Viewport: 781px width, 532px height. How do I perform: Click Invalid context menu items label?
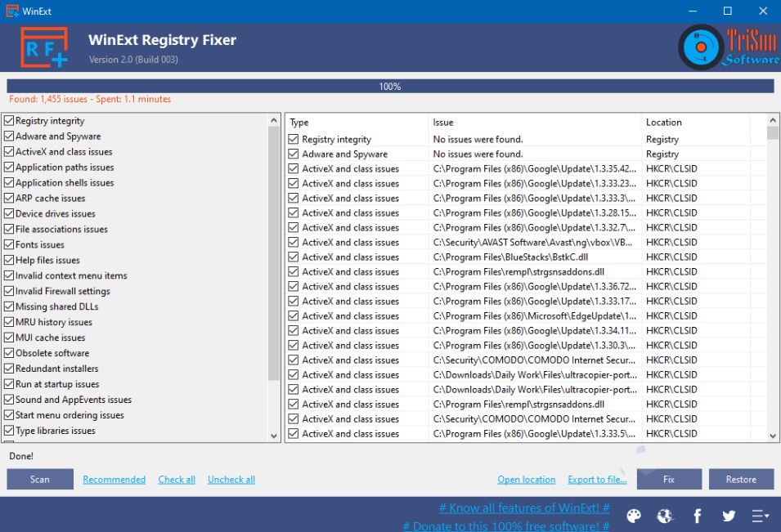click(71, 275)
